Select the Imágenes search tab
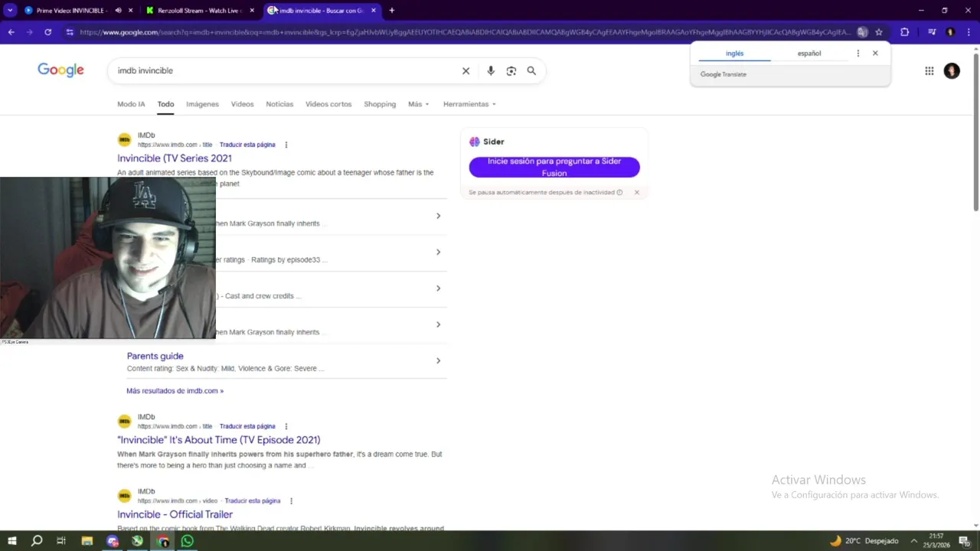 click(x=202, y=104)
